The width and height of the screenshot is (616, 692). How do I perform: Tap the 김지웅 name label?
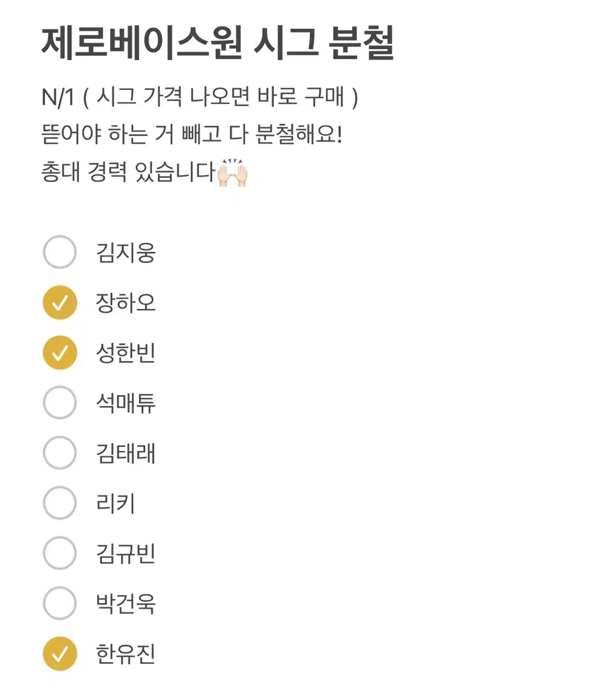(x=126, y=253)
